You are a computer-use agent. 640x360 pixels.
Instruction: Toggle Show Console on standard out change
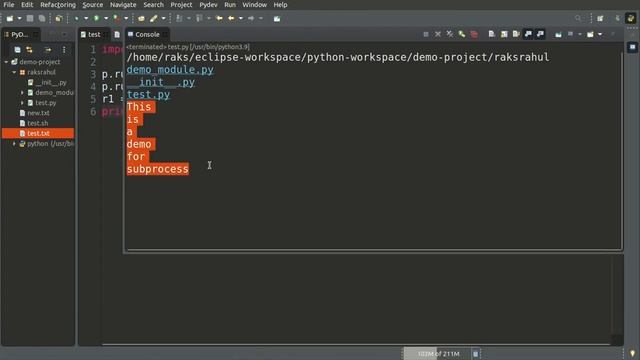(528, 34)
